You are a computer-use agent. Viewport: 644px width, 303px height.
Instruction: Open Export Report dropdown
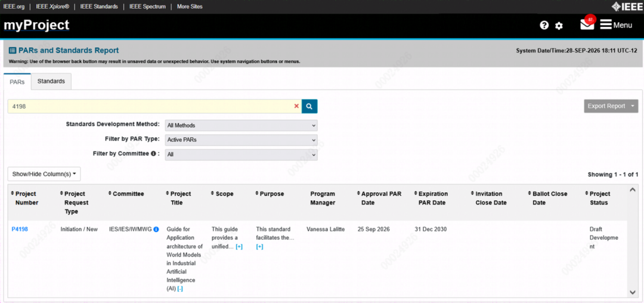click(x=611, y=106)
